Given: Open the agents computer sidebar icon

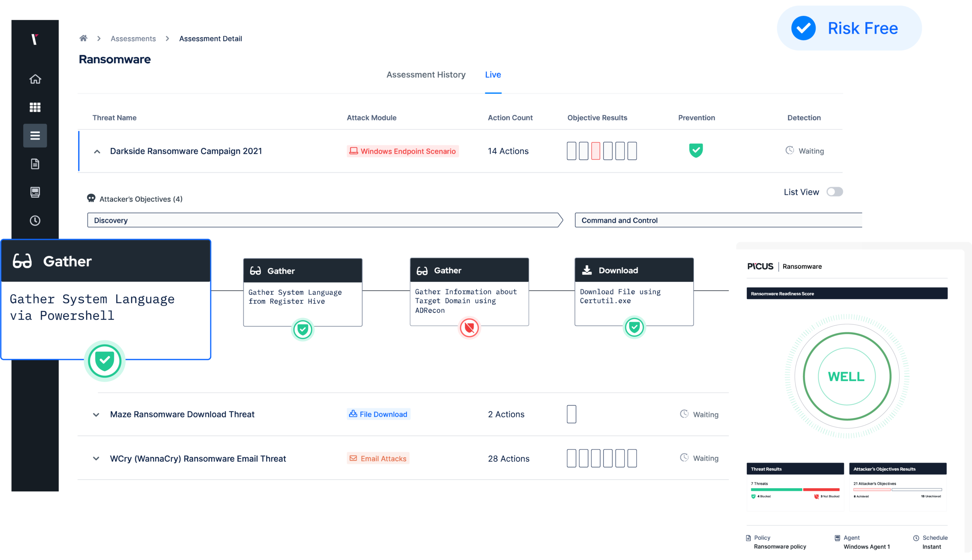Looking at the screenshot, I should coord(35,192).
